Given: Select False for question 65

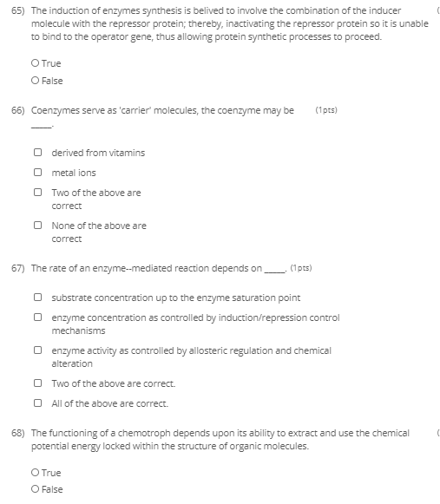Looking at the screenshot, I should click(x=36, y=81).
